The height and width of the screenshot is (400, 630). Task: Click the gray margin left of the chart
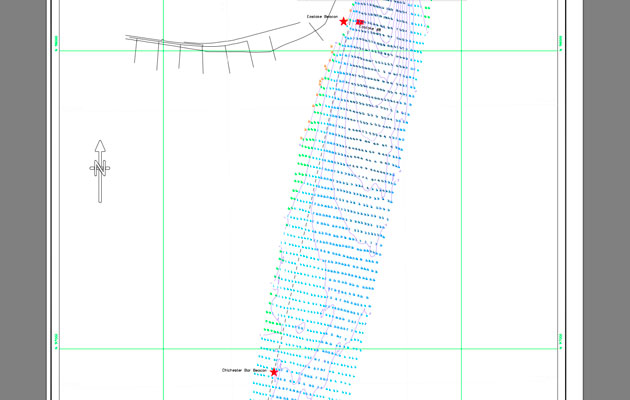20,200
